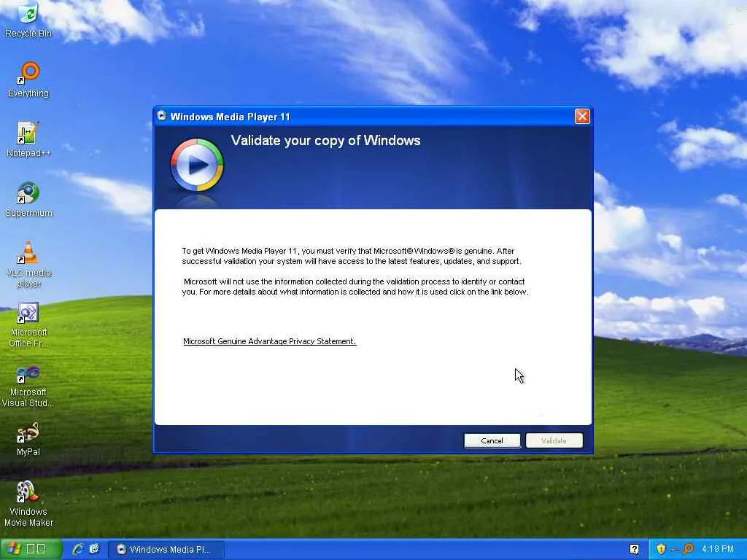Click the paragraph starting 'To get Windows Media Player 11'

click(352, 256)
